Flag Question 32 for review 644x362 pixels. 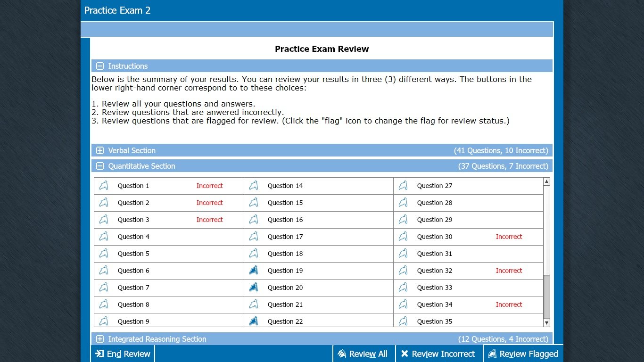click(x=403, y=271)
